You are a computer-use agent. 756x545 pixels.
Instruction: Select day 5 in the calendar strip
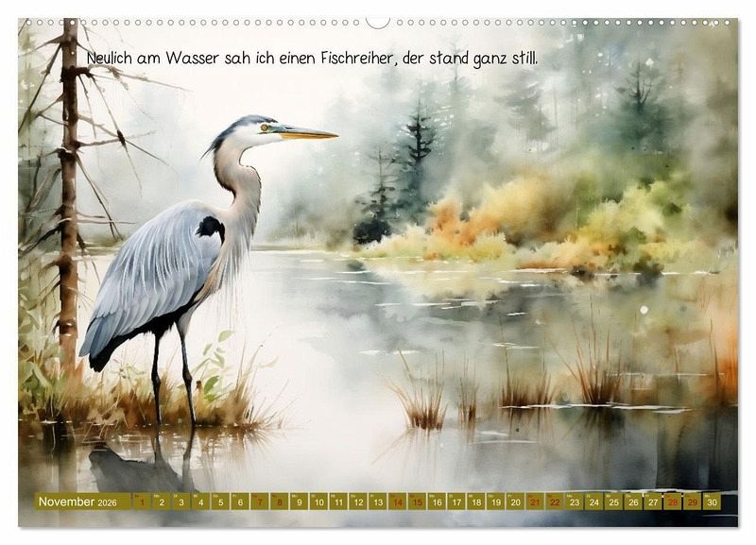click(221, 502)
